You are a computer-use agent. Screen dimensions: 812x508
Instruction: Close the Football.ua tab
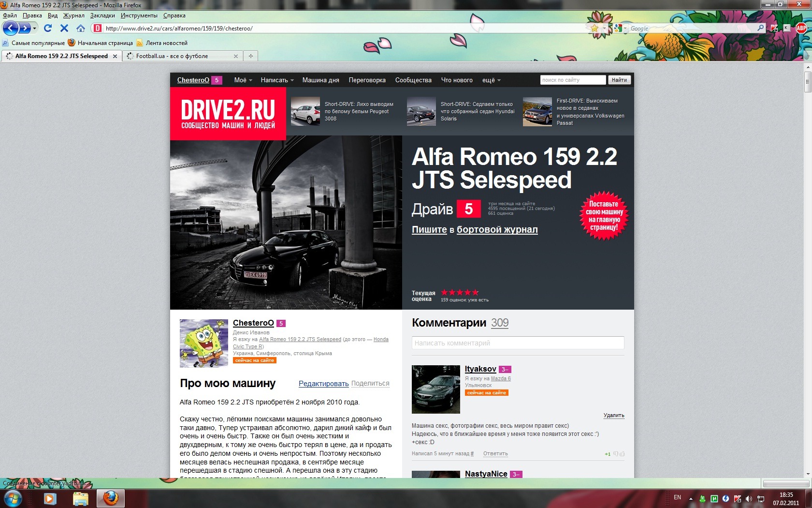(x=236, y=56)
